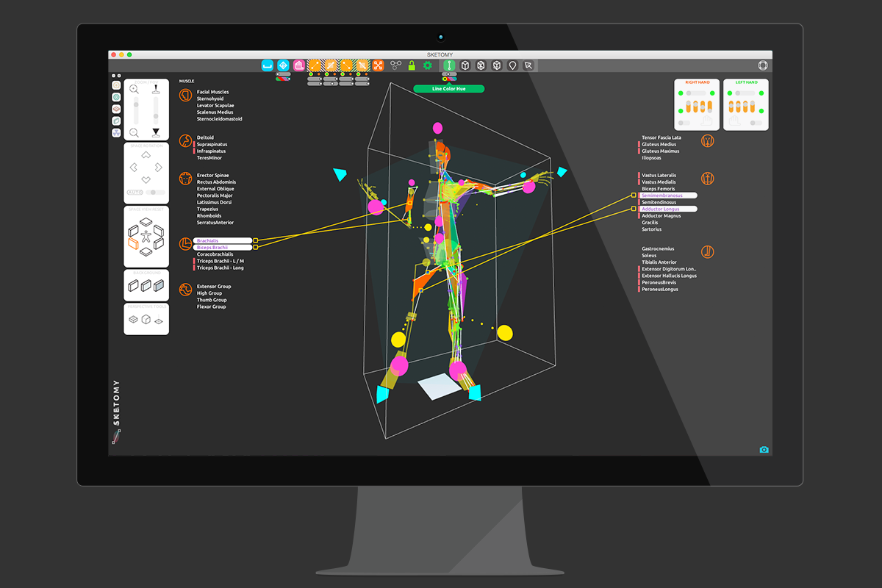The width and height of the screenshot is (882, 588).
Task: Click the lifebuoy help icon
Action: coord(763,65)
